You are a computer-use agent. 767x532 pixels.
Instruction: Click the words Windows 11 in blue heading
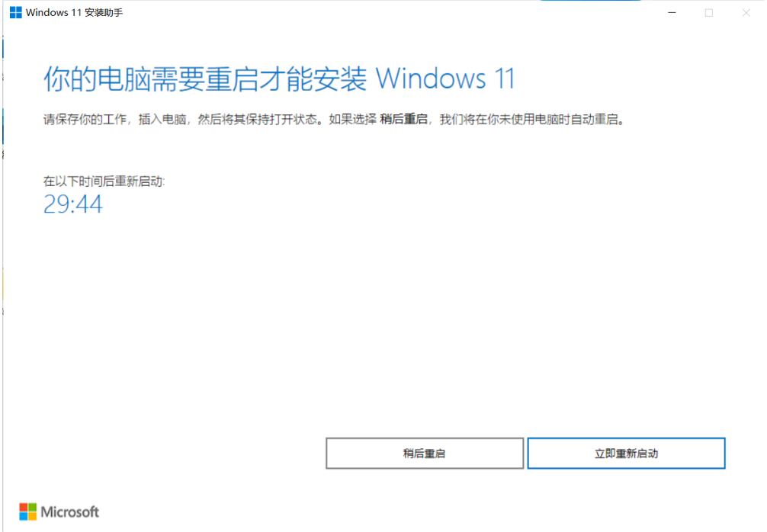(445, 79)
